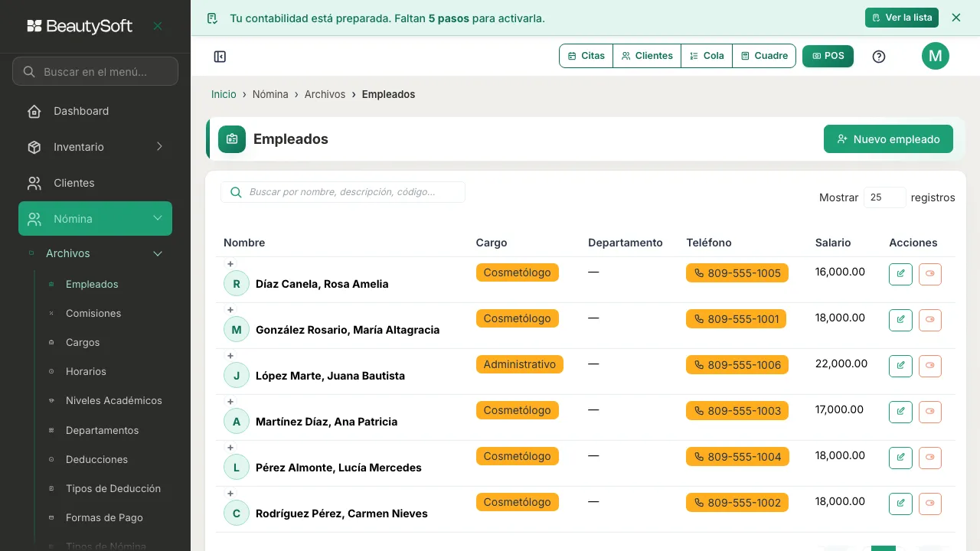
Task: Edit employee Díaz Canela, Rosa Amelia
Action: pyautogui.click(x=900, y=274)
